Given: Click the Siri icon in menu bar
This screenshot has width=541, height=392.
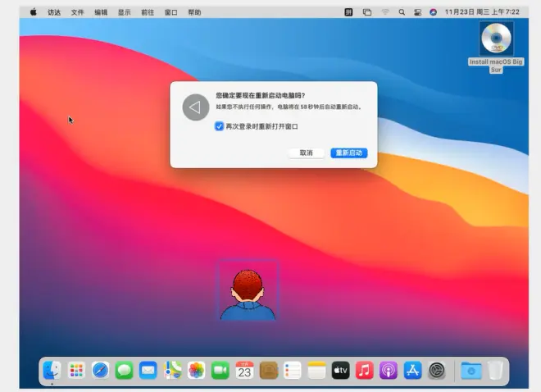Looking at the screenshot, I should (x=434, y=12).
